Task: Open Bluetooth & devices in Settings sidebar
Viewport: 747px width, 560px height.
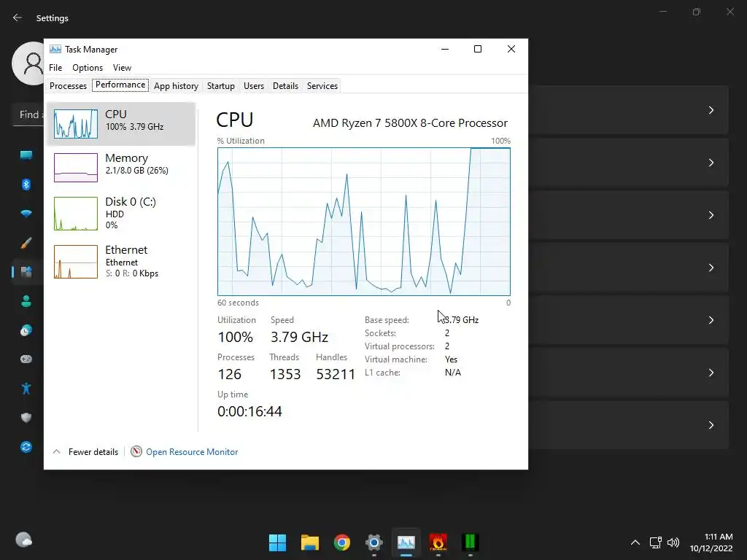Action: 26,184
